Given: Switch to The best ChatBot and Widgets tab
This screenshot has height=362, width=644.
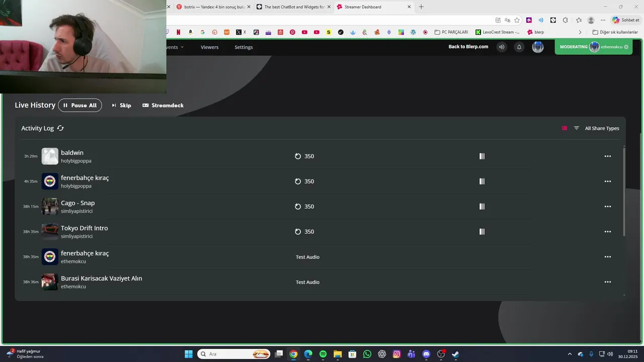Looking at the screenshot, I should tap(293, 7).
